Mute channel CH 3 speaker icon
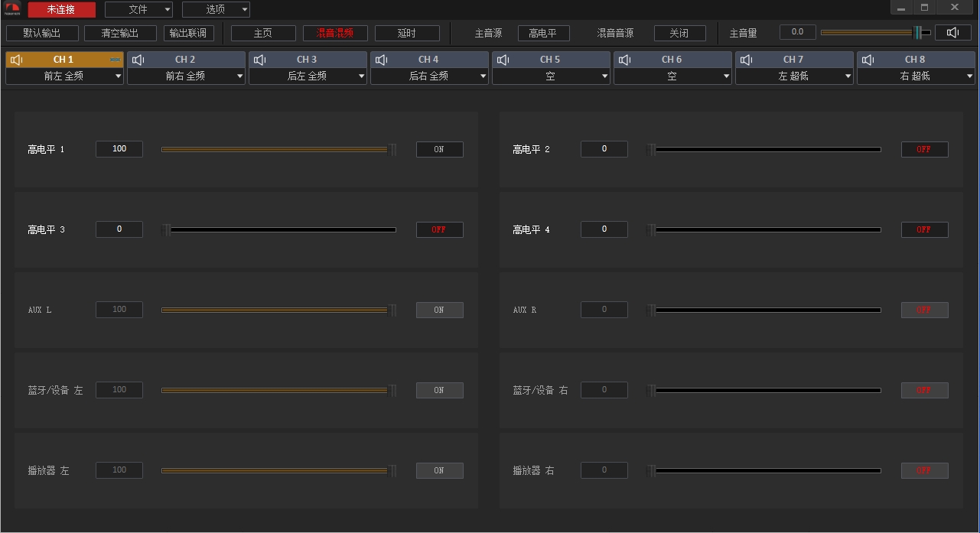980x533 pixels. (260, 60)
